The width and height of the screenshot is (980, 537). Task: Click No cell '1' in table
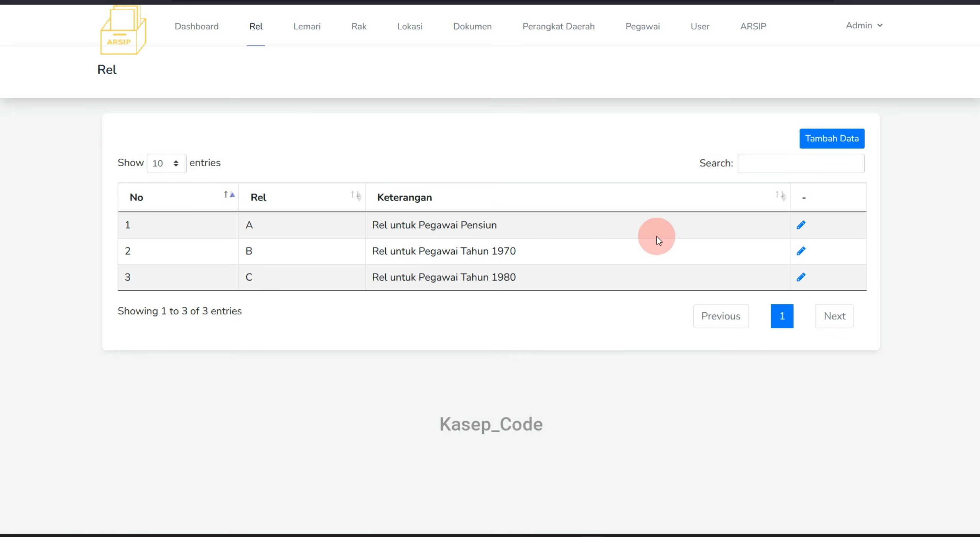tap(178, 225)
